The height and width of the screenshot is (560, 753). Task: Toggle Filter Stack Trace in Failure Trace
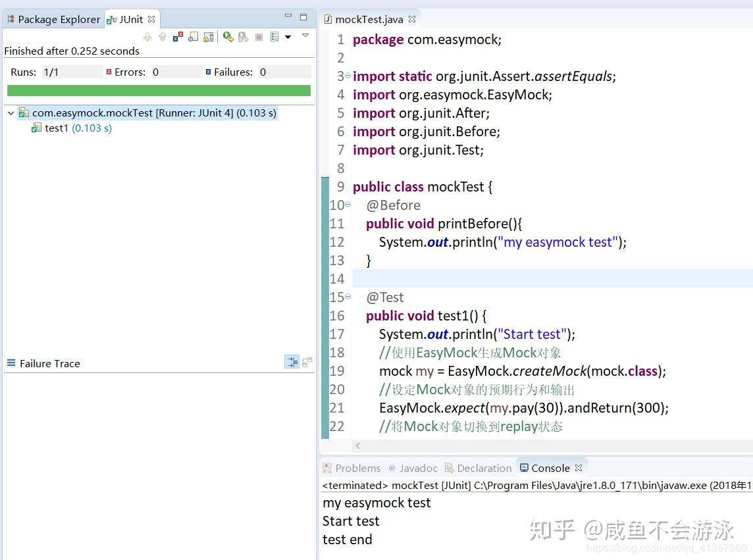click(x=292, y=362)
